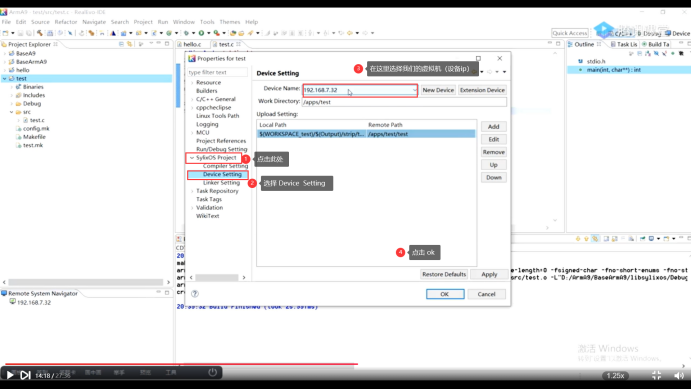Collapse the src folder in Project Explorer

click(x=11, y=112)
